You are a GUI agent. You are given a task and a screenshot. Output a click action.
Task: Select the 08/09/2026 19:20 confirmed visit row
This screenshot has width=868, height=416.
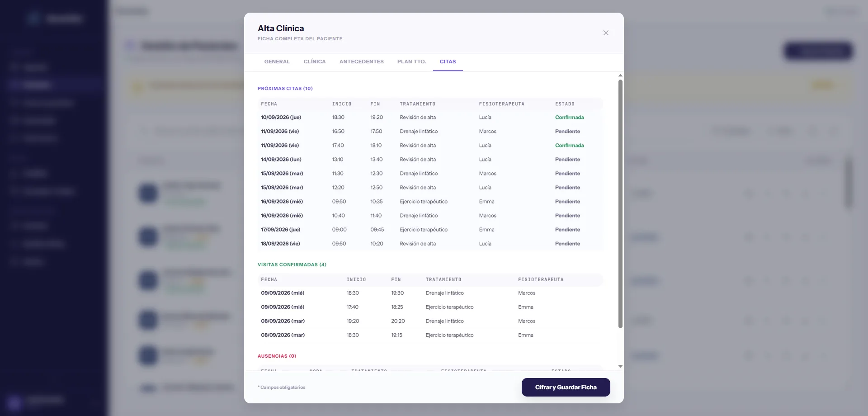point(430,321)
